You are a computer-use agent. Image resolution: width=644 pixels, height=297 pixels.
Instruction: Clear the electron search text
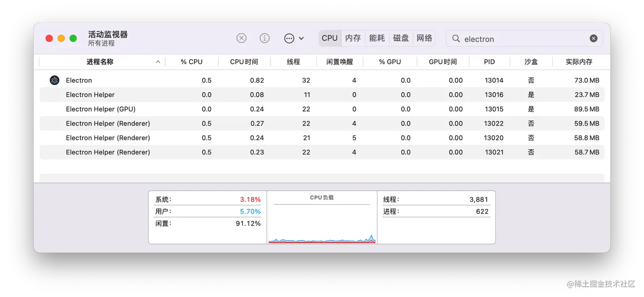(x=593, y=39)
